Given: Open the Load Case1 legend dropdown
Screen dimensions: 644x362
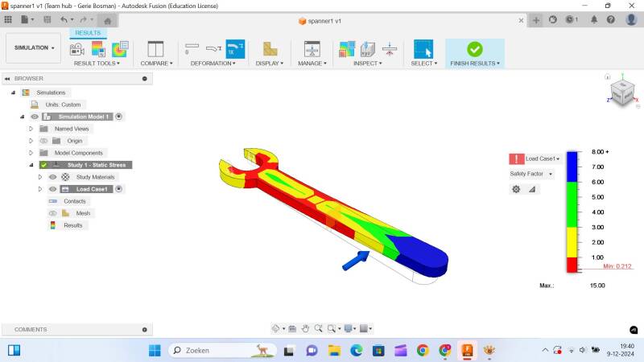Looking at the screenshot, I should [x=543, y=158].
